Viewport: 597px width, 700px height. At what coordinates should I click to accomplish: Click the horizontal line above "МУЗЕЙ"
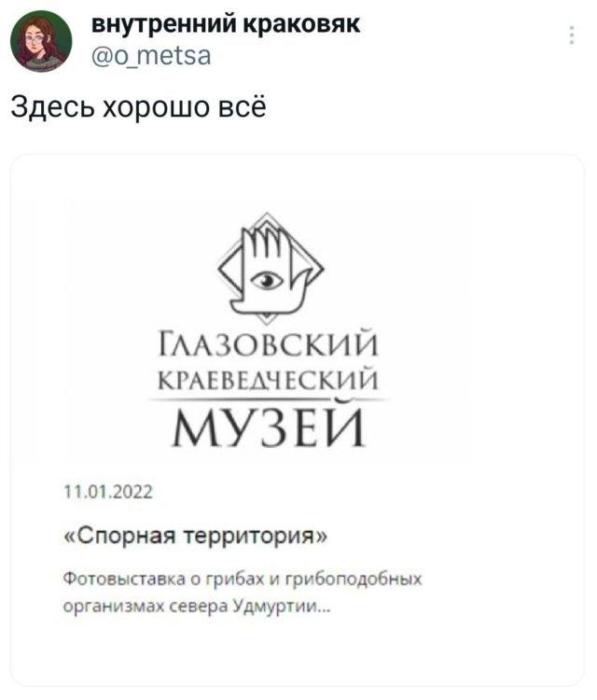pyautogui.click(x=269, y=401)
